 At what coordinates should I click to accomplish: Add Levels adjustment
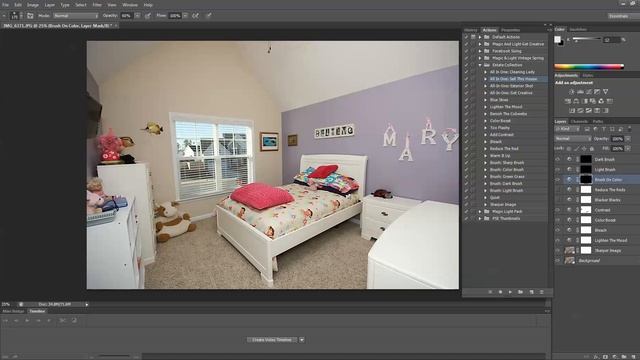pos(580,92)
